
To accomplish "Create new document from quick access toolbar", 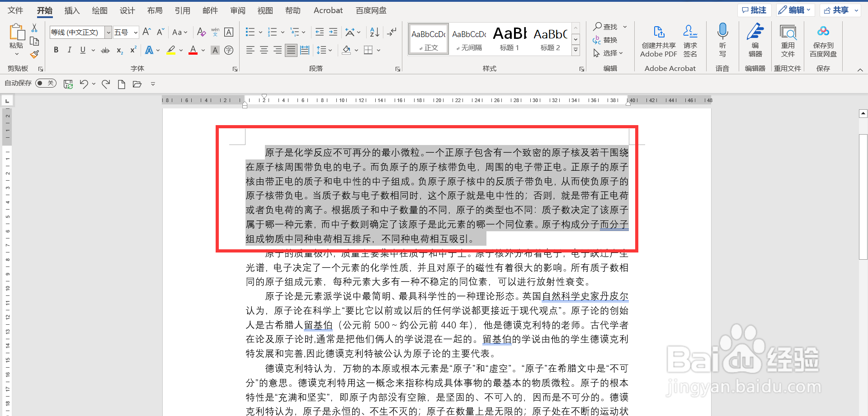I will click(x=121, y=84).
